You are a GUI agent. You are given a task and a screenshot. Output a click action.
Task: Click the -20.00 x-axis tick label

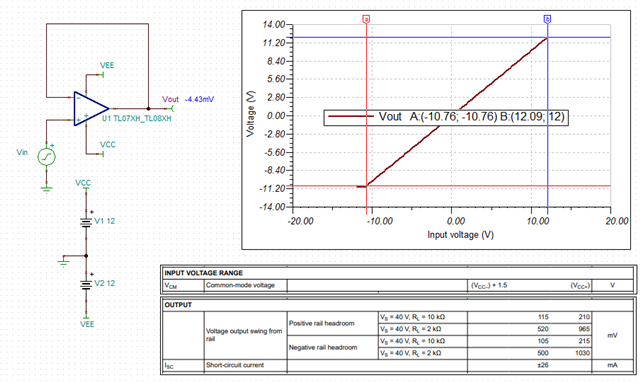coord(300,221)
